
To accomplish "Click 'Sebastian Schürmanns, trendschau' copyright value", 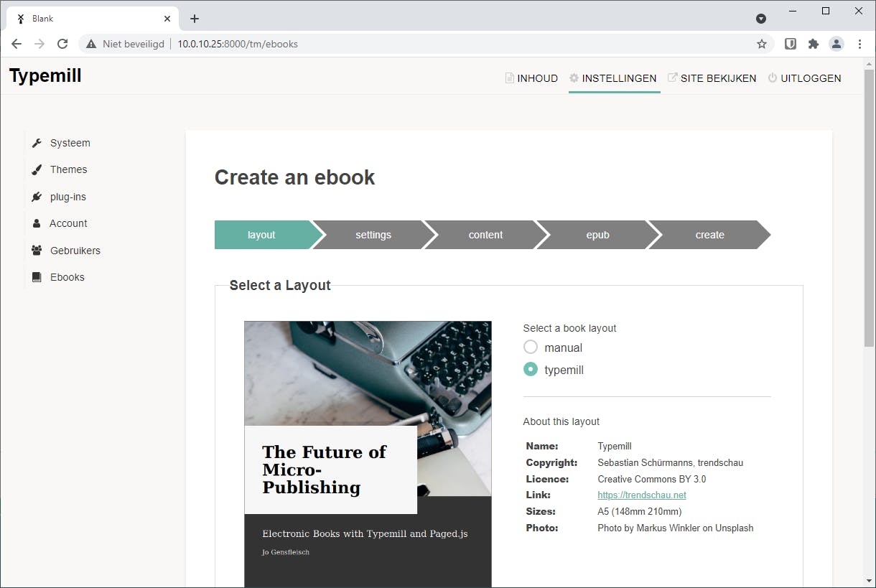I will 671,462.
